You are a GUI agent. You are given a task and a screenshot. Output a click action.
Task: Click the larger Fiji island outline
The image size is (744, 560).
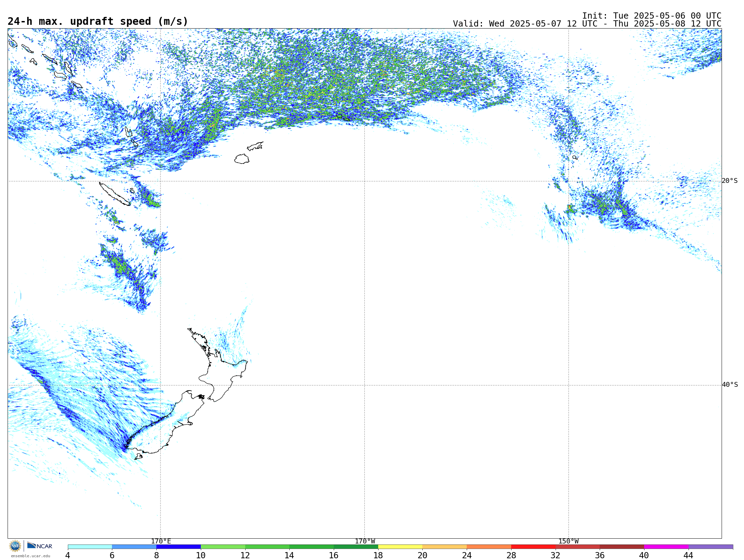pyautogui.click(x=242, y=159)
